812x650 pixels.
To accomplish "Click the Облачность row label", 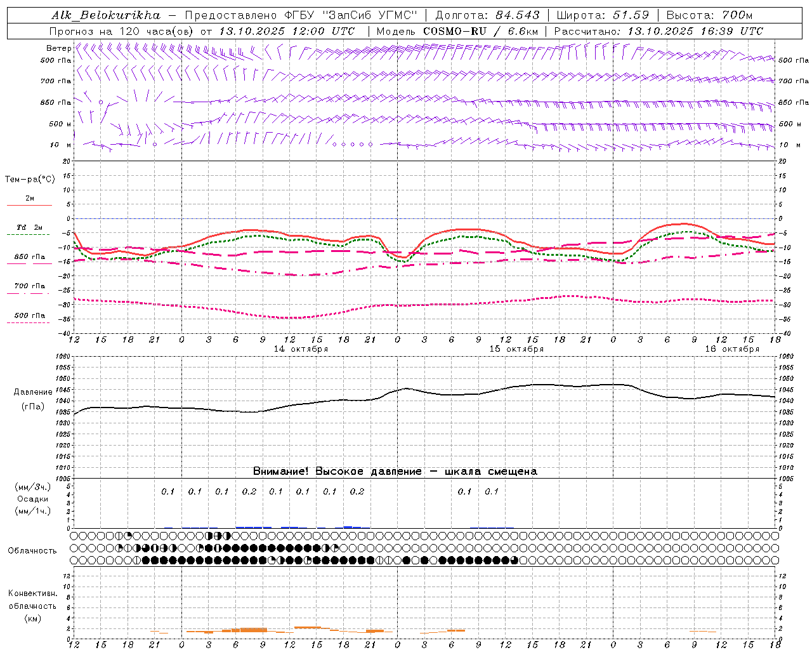I will point(32,551).
